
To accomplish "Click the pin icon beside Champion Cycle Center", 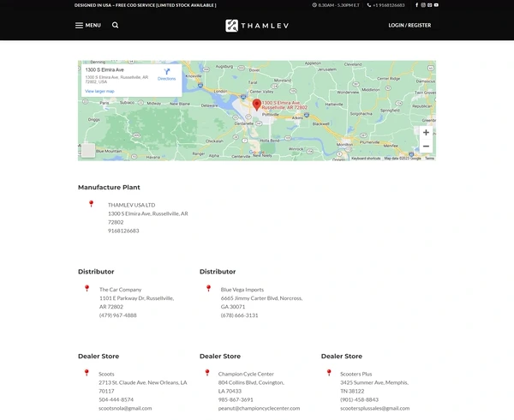I will (x=207, y=373).
